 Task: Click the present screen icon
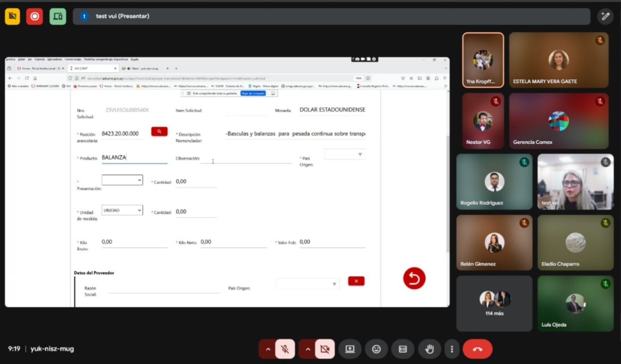pyautogui.click(x=350, y=349)
